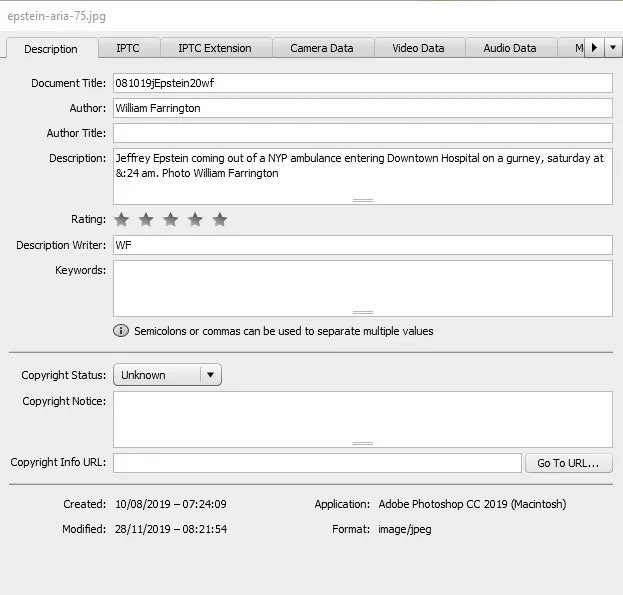Click inside the Description text area

click(363, 176)
